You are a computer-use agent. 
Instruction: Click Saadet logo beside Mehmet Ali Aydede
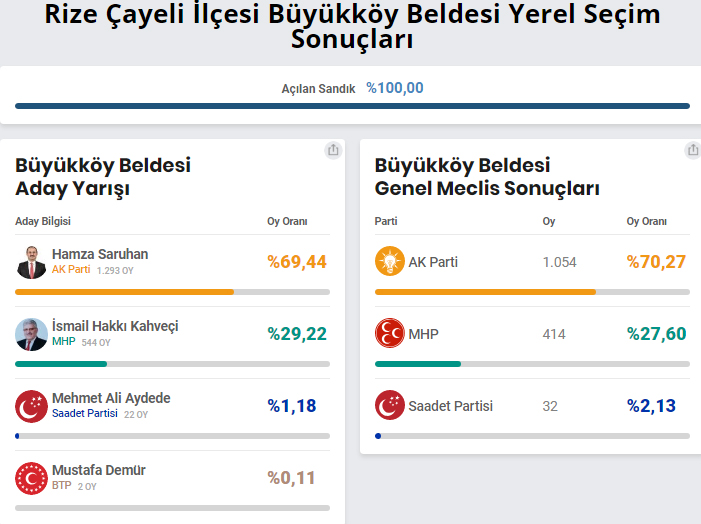click(31, 406)
